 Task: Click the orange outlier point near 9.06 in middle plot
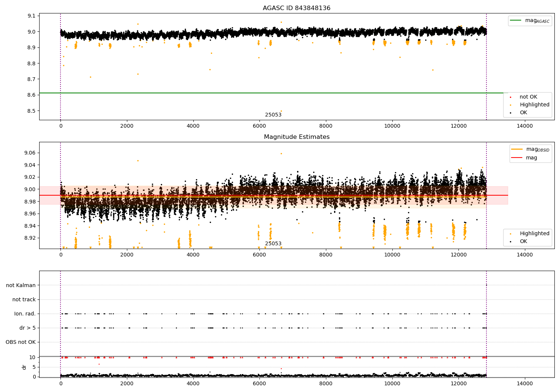click(x=281, y=153)
